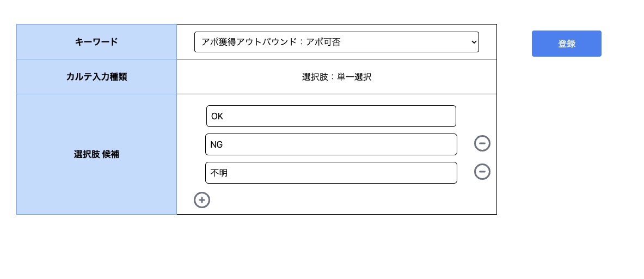Viewport: 644px width, 279px height.
Task: Remove the NG option with its minus icon
Action: (x=482, y=143)
